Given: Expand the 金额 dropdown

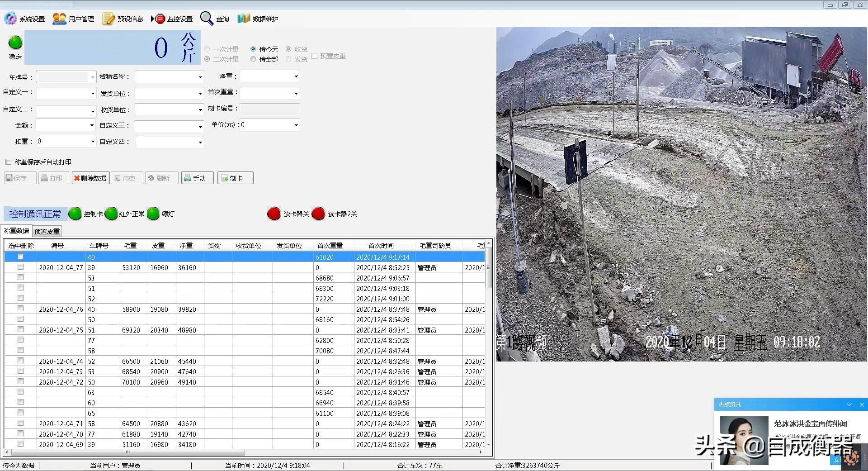Looking at the screenshot, I should tap(92, 125).
